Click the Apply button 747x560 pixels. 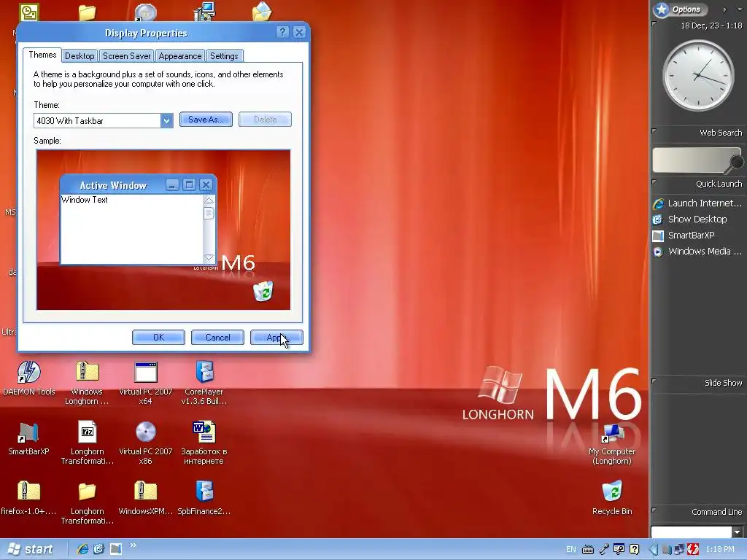click(x=276, y=337)
